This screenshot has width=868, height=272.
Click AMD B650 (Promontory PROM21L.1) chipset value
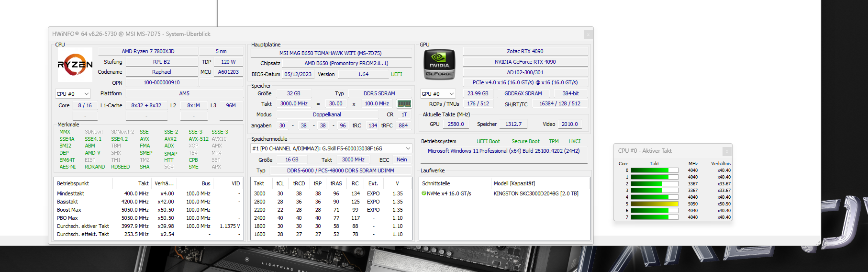pos(346,63)
